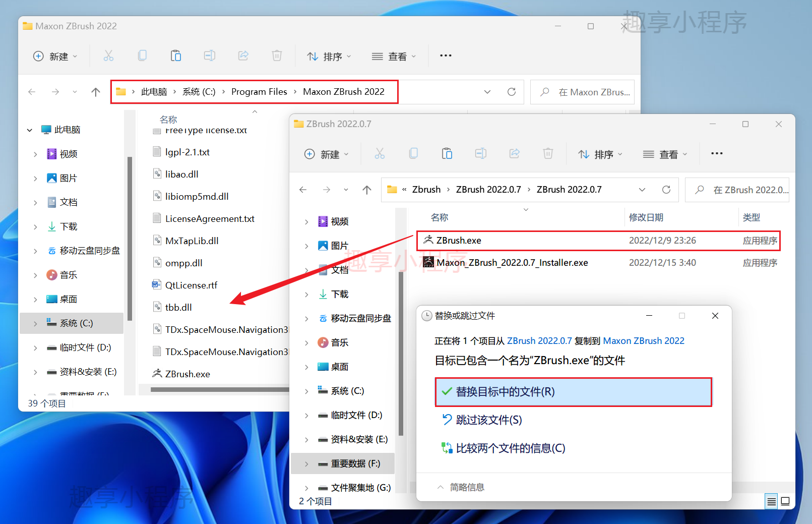This screenshot has height=524, width=812.
Task: Open more options ellipsis in ZBrush 2022.0.7 window
Action: click(x=717, y=153)
